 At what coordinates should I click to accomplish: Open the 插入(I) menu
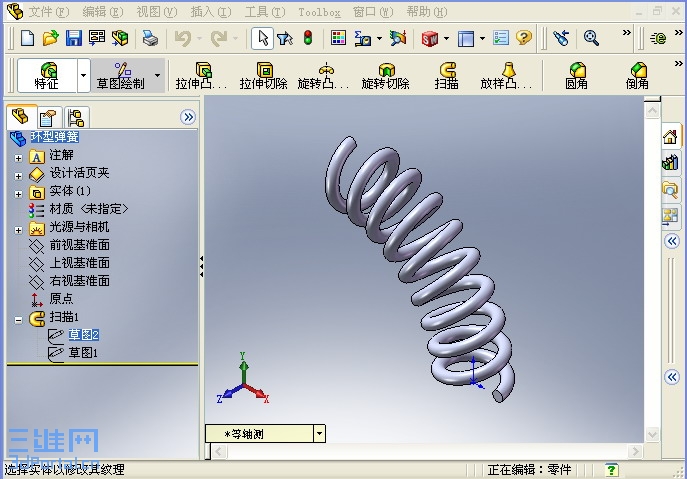[211, 12]
